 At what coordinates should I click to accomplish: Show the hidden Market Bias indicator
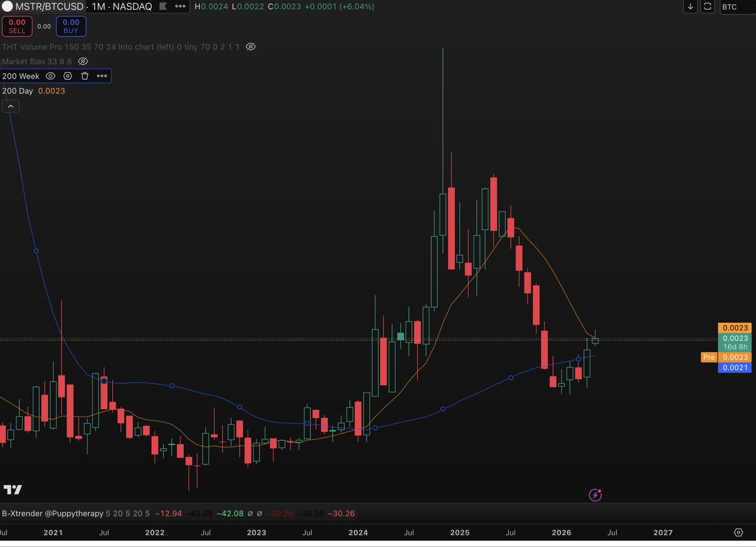click(x=83, y=62)
